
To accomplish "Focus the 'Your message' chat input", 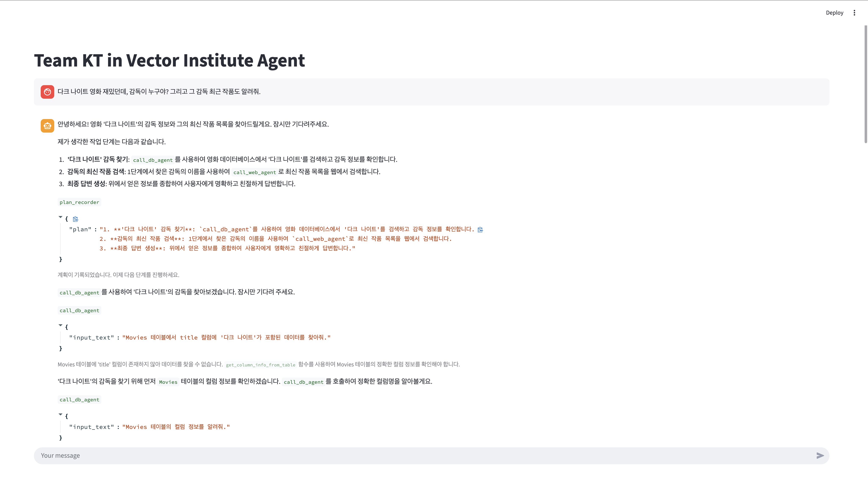I will 424,456.
